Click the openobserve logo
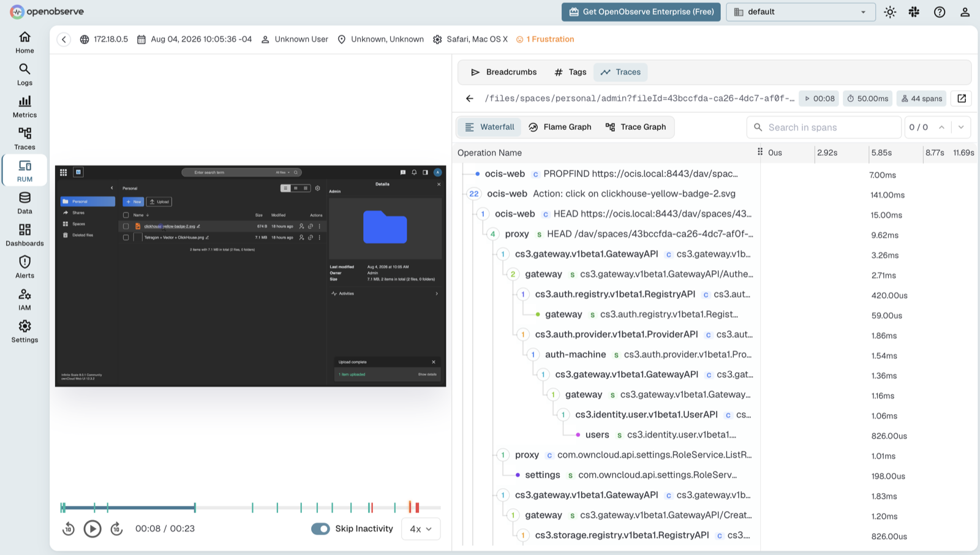980x555 pixels. pos(47,12)
